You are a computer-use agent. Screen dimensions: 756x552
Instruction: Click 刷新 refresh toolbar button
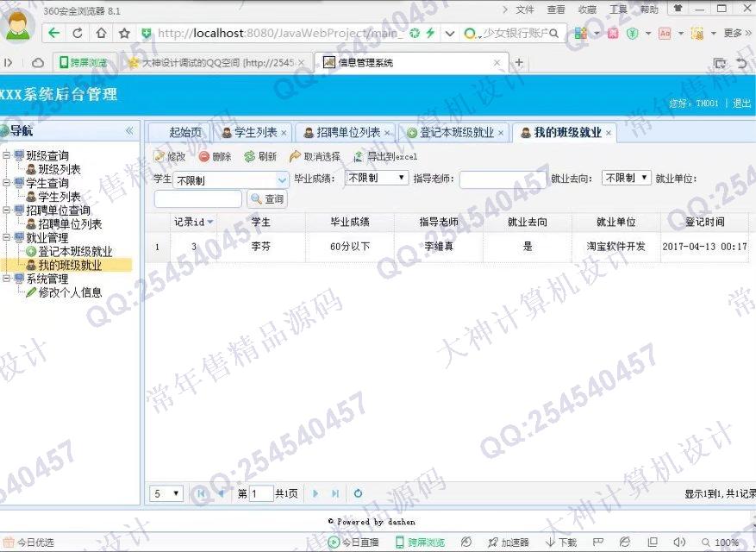pos(261,156)
